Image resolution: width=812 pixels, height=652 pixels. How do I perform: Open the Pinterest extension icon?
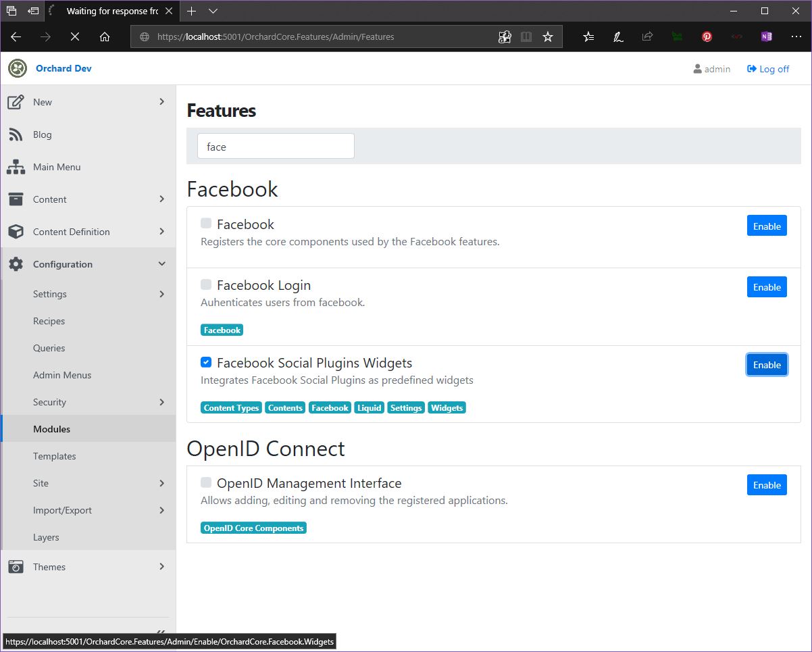tap(707, 37)
